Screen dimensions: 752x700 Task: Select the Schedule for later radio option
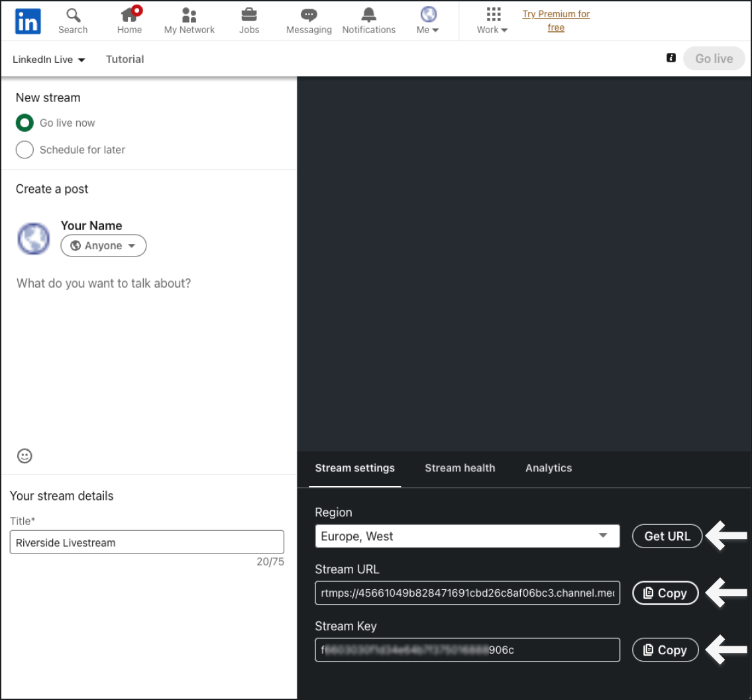click(25, 150)
